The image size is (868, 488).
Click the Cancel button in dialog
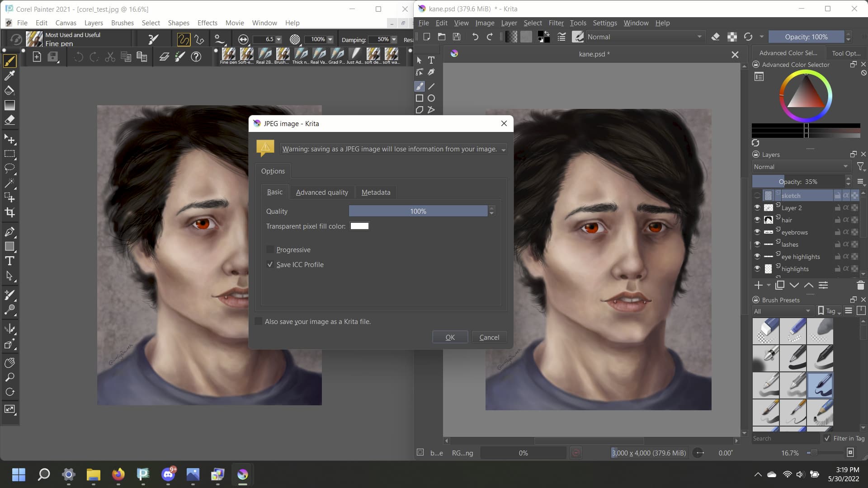pos(489,337)
